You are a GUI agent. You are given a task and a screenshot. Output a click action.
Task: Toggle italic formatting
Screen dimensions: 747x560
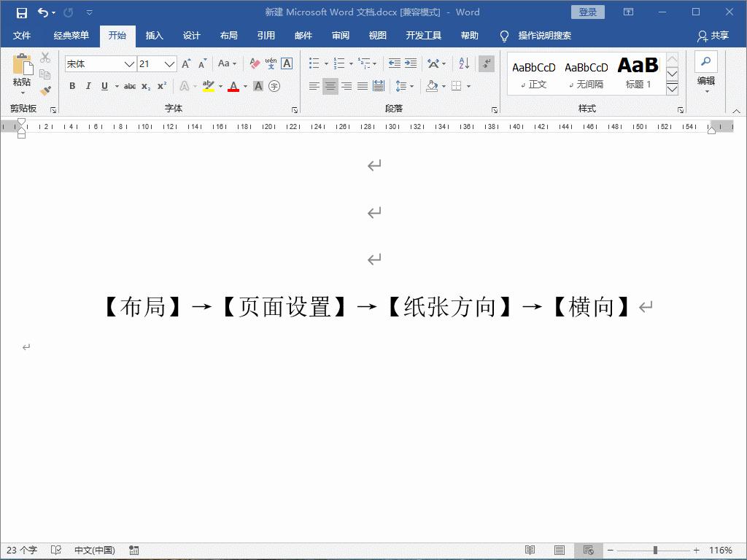[x=88, y=86]
